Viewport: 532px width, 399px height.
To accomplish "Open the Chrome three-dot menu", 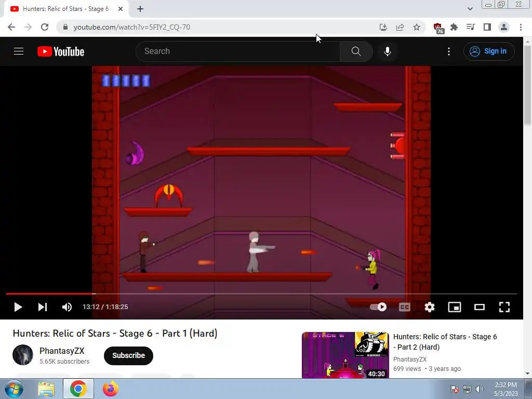I will click(x=521, y=27).
